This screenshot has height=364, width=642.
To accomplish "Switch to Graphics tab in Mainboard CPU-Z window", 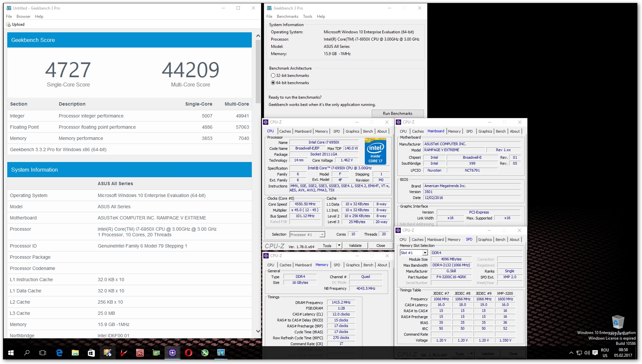I will [485, 131].
